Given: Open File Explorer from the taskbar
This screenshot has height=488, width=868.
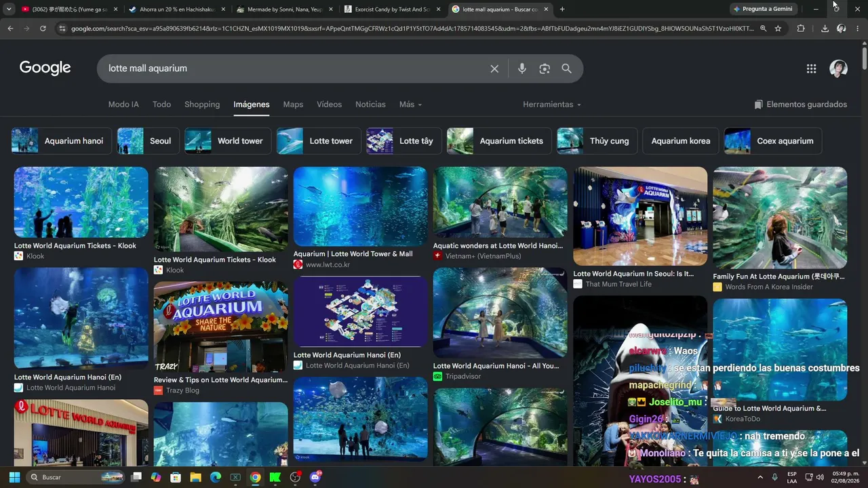Looking at the screenshot, I should coord(195,477).
